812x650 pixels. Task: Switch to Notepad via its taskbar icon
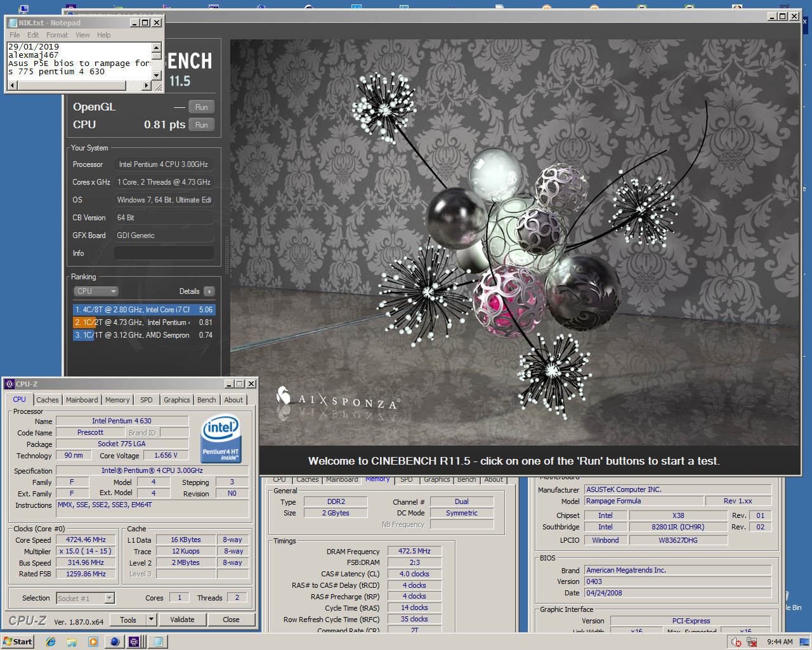tap(157, 642)
